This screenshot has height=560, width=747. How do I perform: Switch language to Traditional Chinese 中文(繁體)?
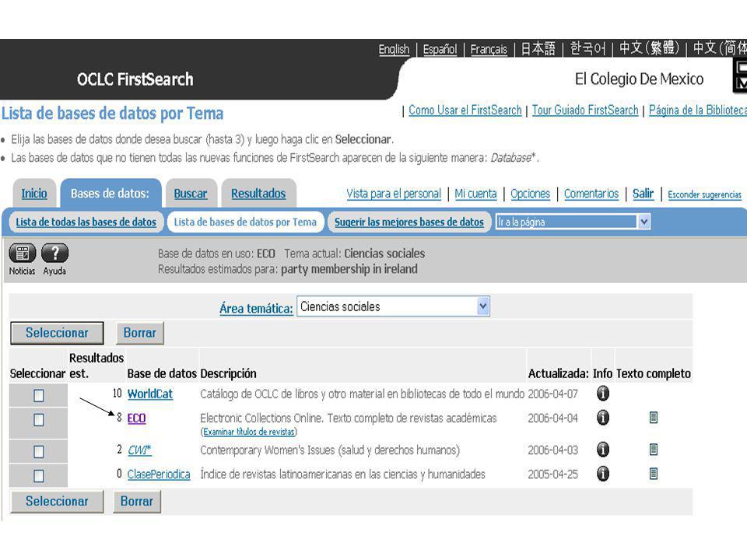pyautogui.click(x=649, y=48)
